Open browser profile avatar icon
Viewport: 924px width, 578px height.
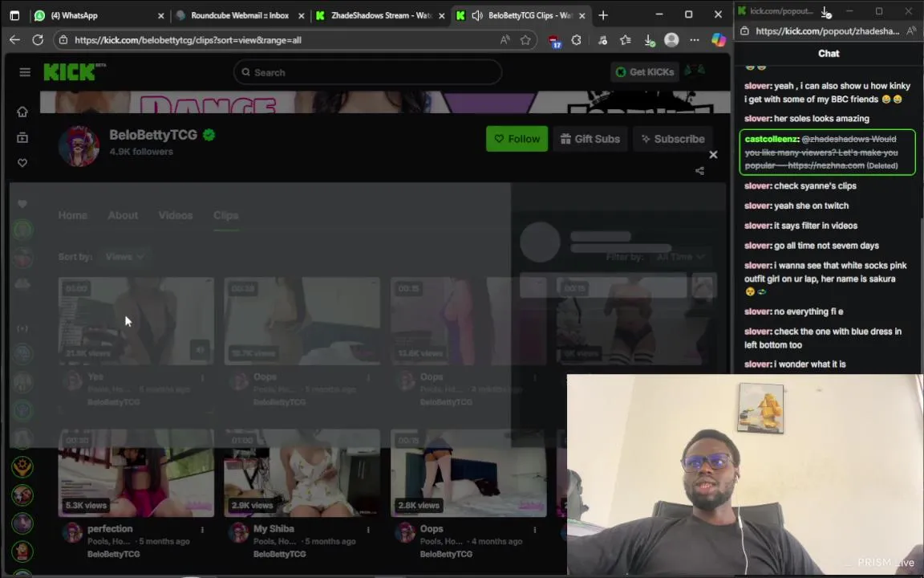tap(671, 39)
